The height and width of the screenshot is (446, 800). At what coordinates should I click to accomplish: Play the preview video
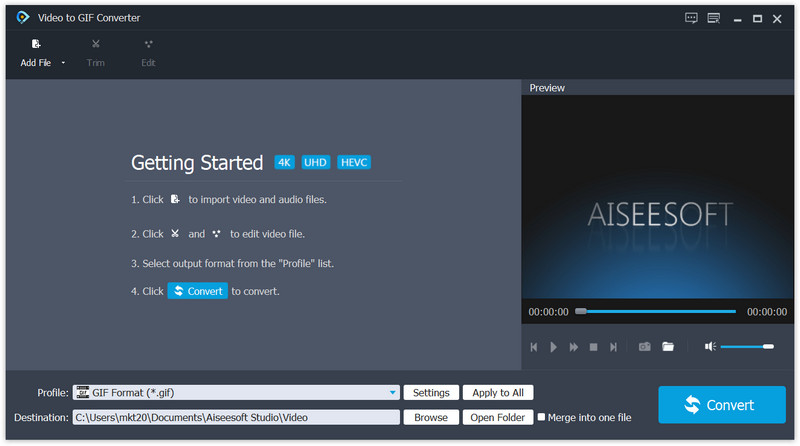pyautogui.click(x=554, y=347)
